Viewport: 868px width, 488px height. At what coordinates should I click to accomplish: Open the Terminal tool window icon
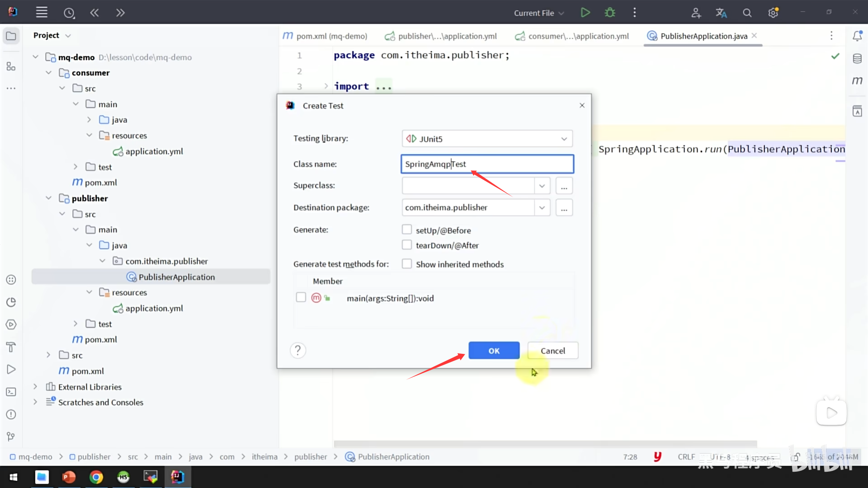(11, 392)
